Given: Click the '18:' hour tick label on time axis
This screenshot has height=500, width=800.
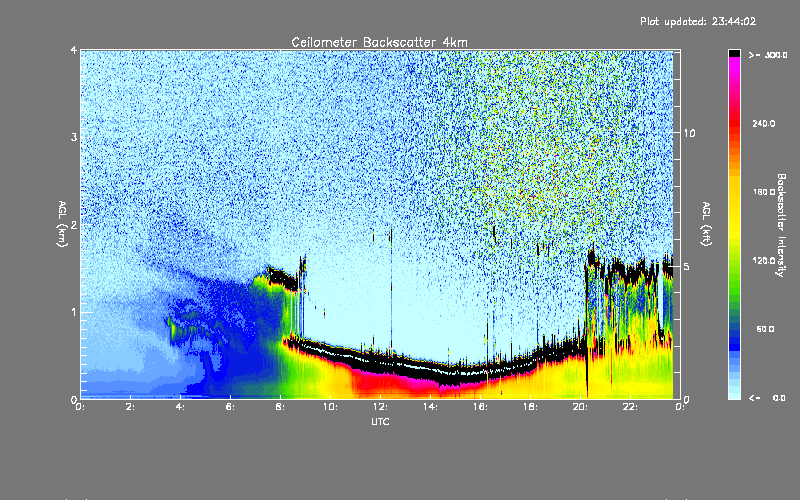Looking at the screenshot, I should [x=530, y=407].
